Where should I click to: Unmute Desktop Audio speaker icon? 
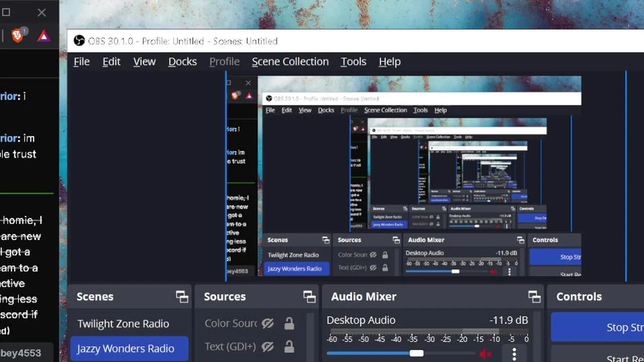(x=486, y=354)
